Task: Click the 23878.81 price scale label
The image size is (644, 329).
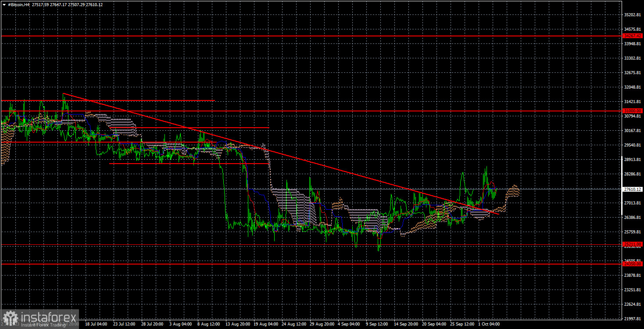Action: [633, 275]
